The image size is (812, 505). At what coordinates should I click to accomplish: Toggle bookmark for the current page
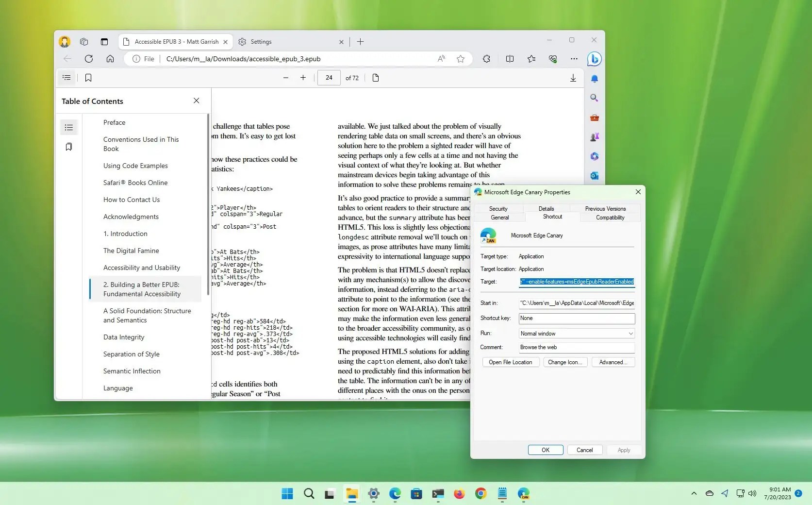point(88,78)
